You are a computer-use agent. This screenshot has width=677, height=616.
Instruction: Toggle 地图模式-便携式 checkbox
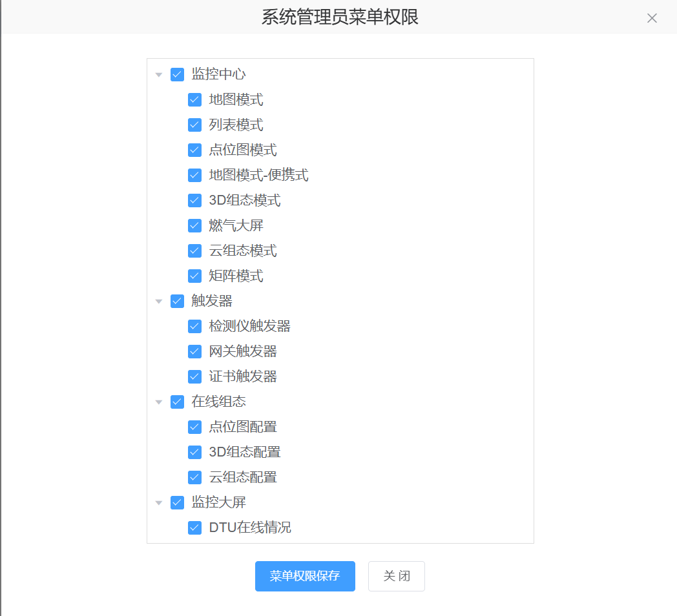tap(195, 176)
